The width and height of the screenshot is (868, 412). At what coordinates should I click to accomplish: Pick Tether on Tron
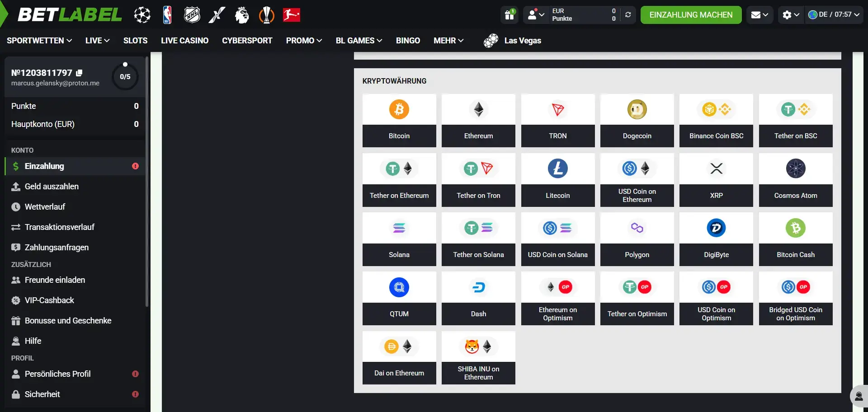(478, 180)
